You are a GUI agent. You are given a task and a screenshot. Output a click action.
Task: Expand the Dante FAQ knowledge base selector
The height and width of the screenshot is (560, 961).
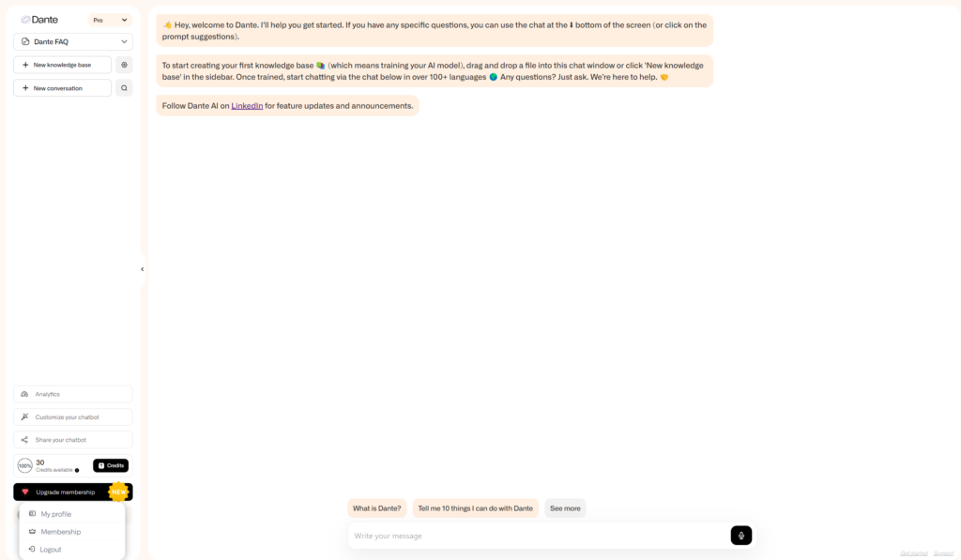click(x=73, y=41)
